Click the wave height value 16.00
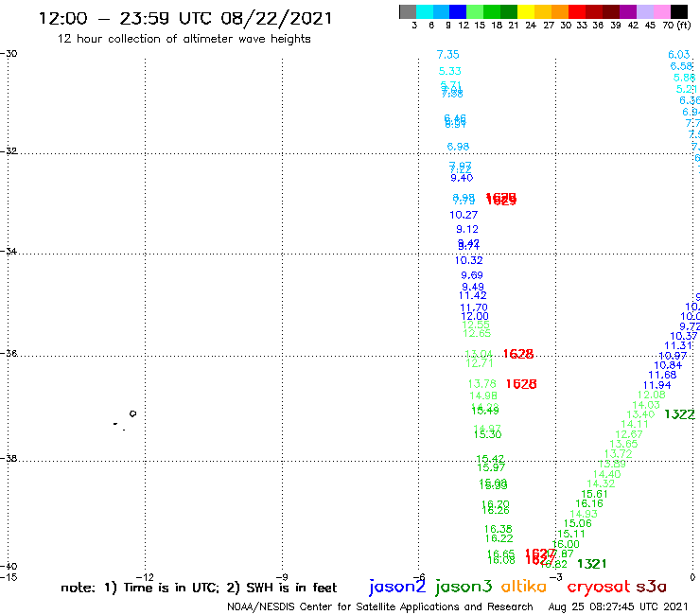 pyautogui.click(x=566, y=544)
